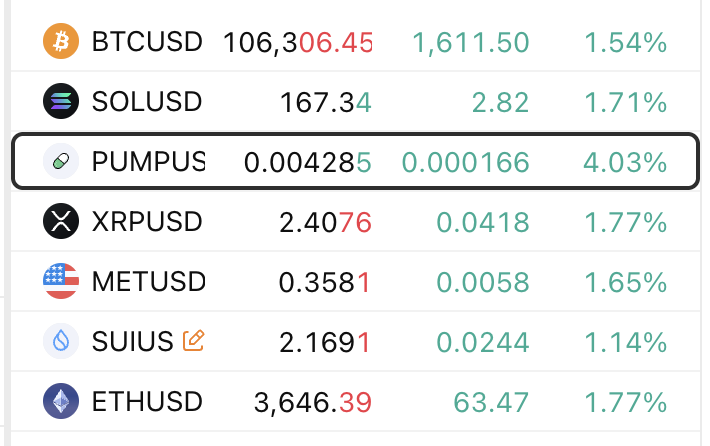The height and width of the screenshot is (446, 710).
Task: Click SUIUS last price 2.1691
Action: pyautogui.click(x=325, y=342)
